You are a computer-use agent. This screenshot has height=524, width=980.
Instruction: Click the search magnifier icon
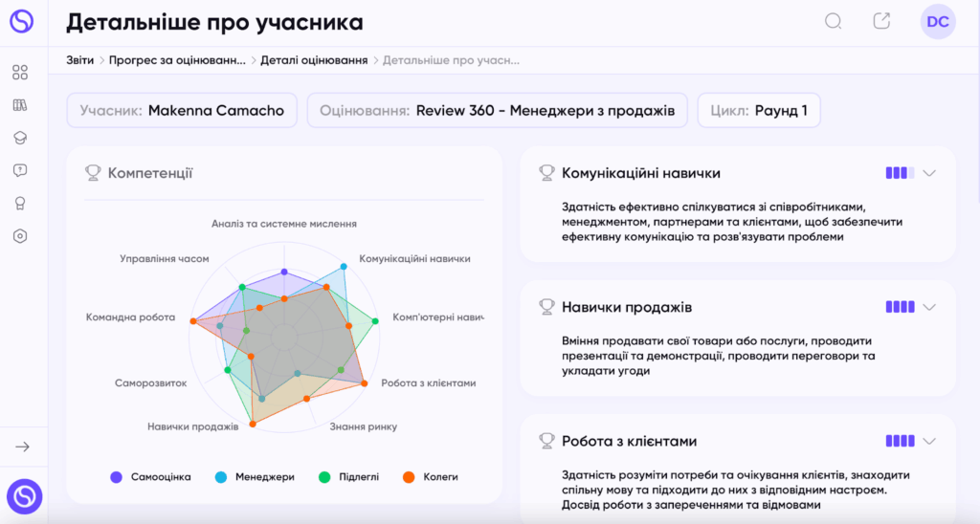(x=834, y=21)
